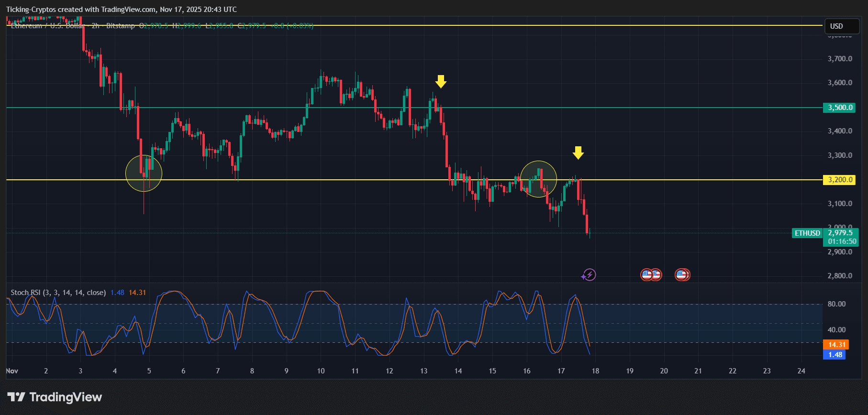Click the blue 1.48 Stoch RSI value label
The width and height of the screenshot is (868, 415).
(x=835, y=355)
